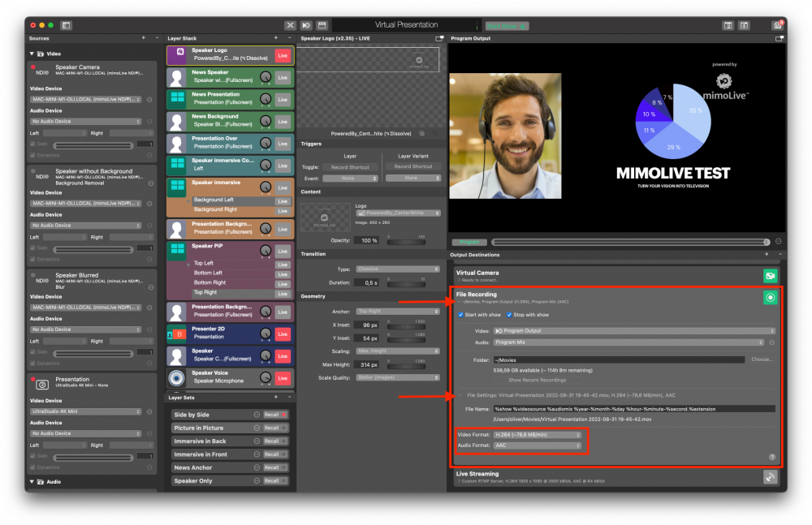
Task: Switch to single-column layout icon
Action: (728, 25)
